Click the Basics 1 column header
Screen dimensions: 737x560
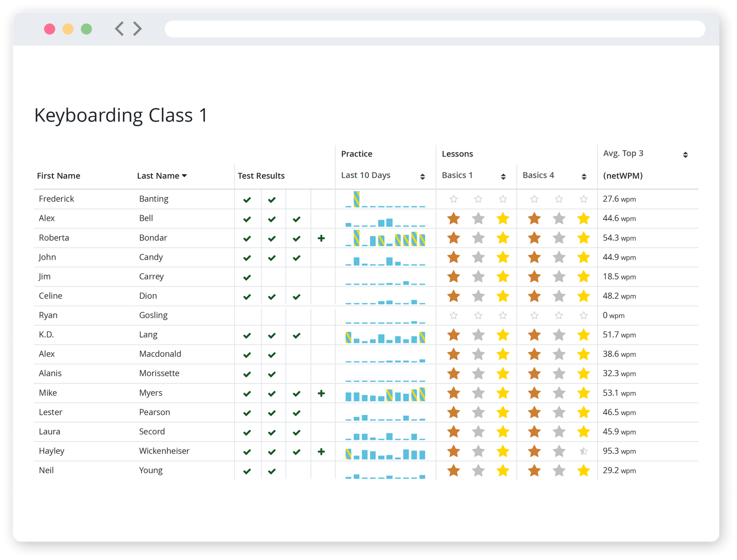point(457,175)
